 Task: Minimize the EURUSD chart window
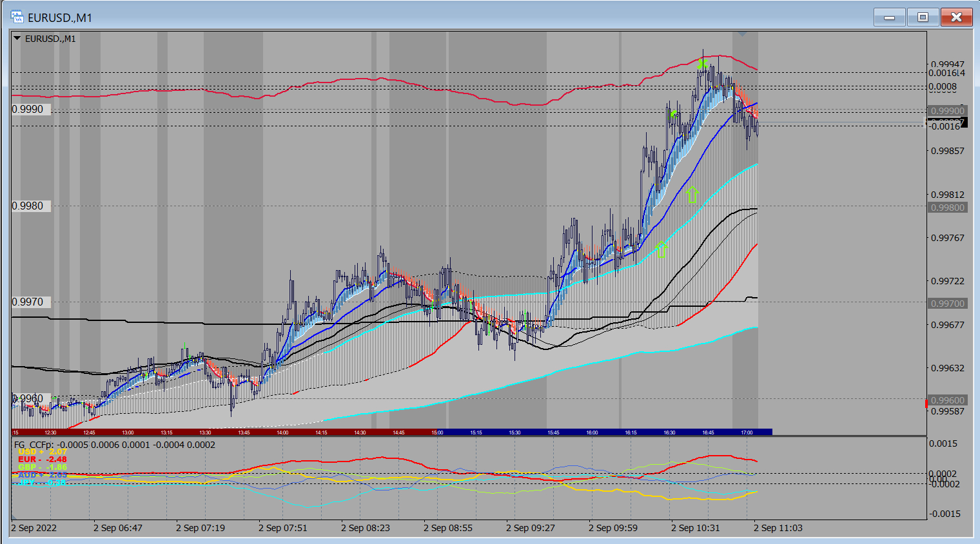pyautogui.click(x=890, y=17)
